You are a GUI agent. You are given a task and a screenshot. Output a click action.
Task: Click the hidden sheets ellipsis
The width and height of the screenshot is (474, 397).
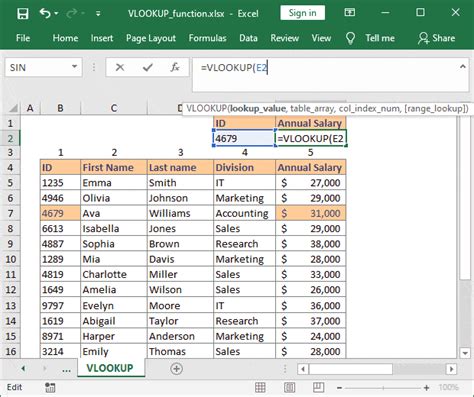click(x=66, y=369)
